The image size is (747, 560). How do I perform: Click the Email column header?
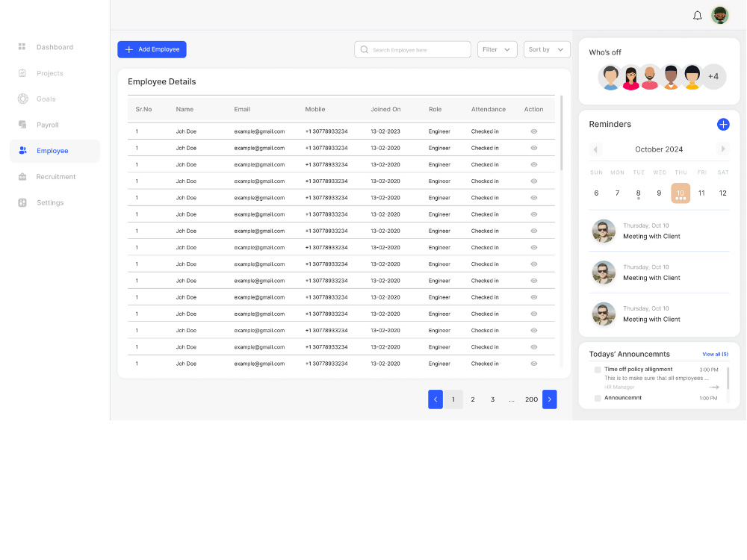coord(242,109)
